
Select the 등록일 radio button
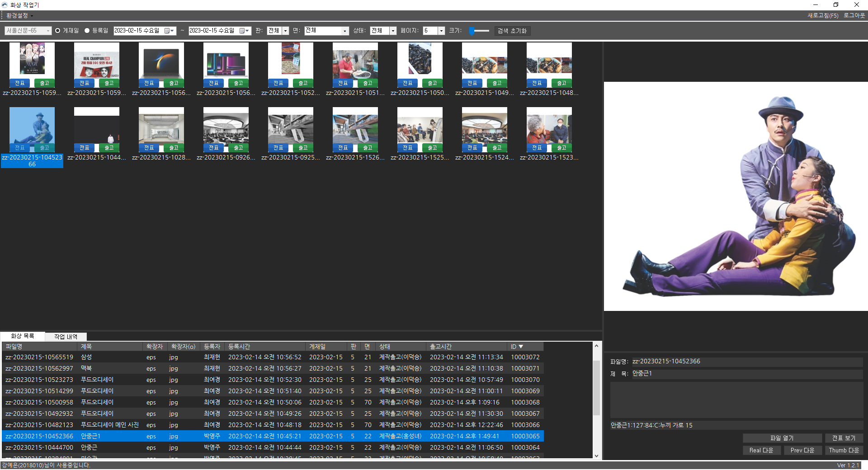[x=87, y=31]
